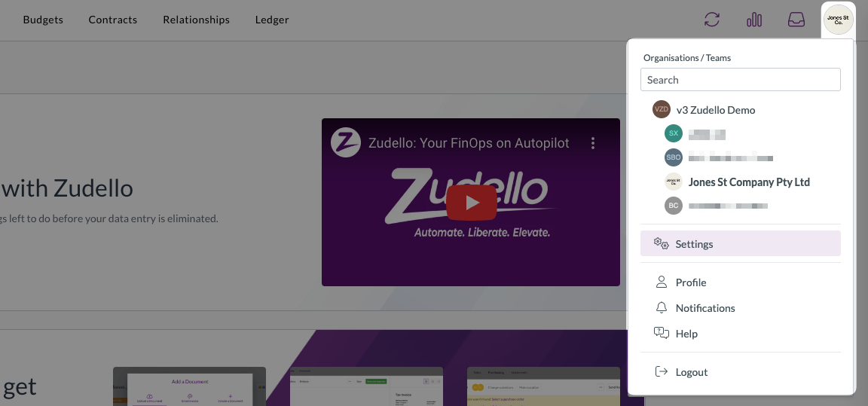Switch to the Budgets tab

(43, 20)
